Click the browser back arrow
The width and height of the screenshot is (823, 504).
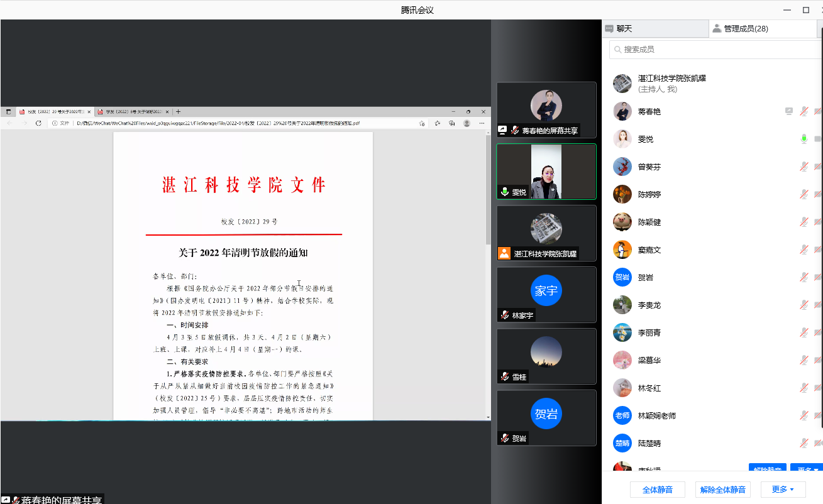coord(9,123)
